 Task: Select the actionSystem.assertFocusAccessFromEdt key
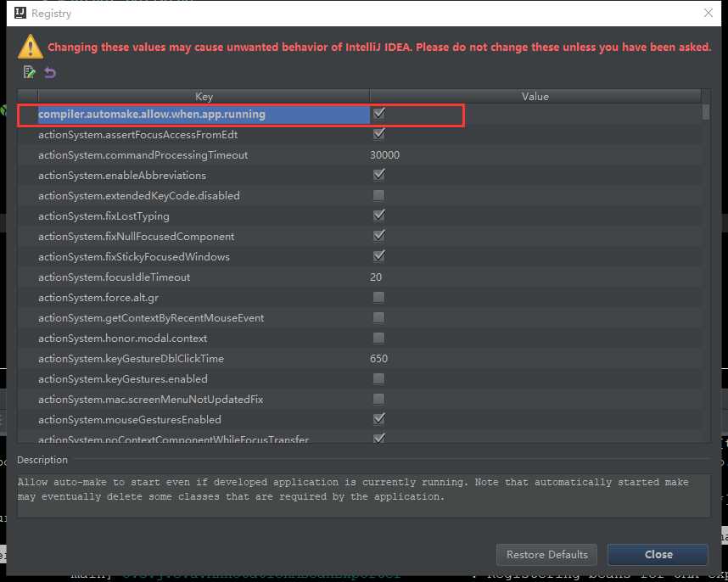coord(138,135)
